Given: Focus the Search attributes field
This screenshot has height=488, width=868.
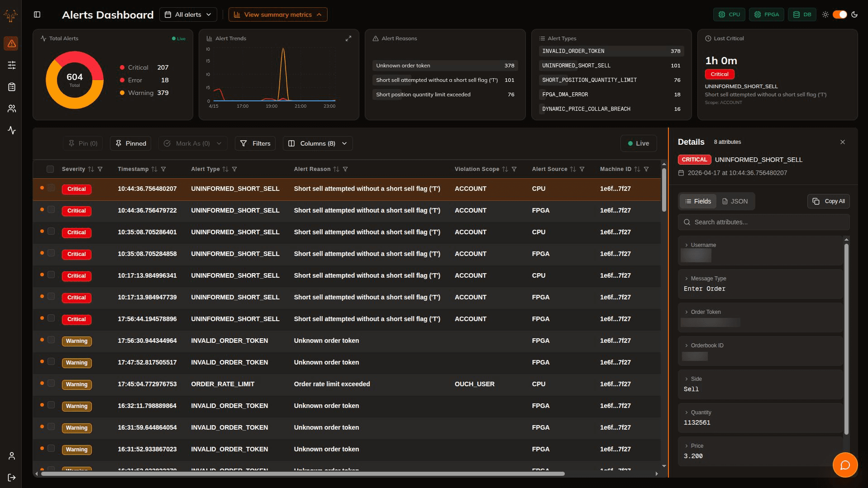Looking at the screenshot, I should 763,222.
